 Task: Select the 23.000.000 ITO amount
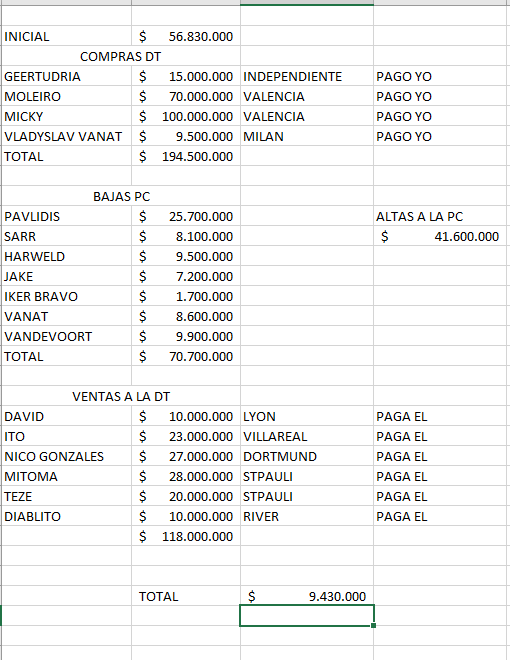tap(186, 436)
